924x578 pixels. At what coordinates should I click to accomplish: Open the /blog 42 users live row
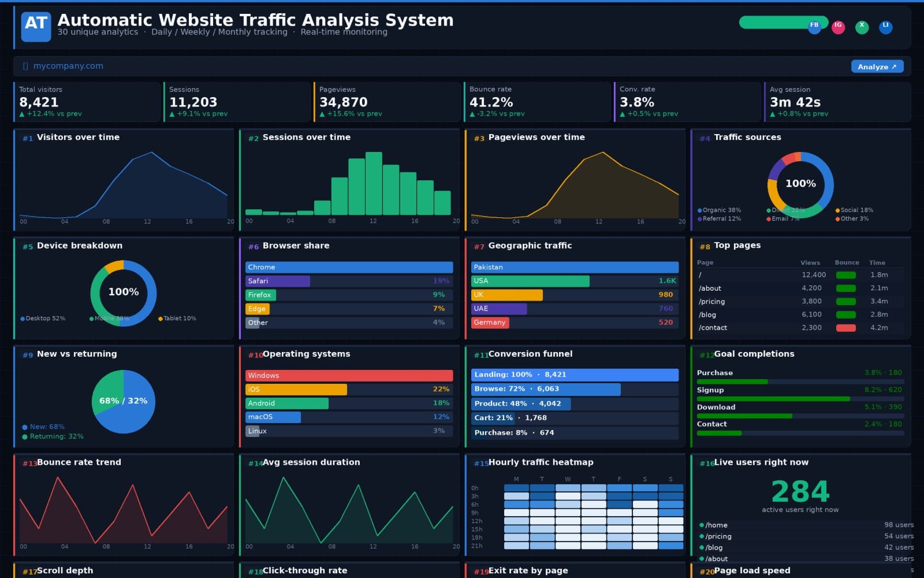click(x=806, y=547)
